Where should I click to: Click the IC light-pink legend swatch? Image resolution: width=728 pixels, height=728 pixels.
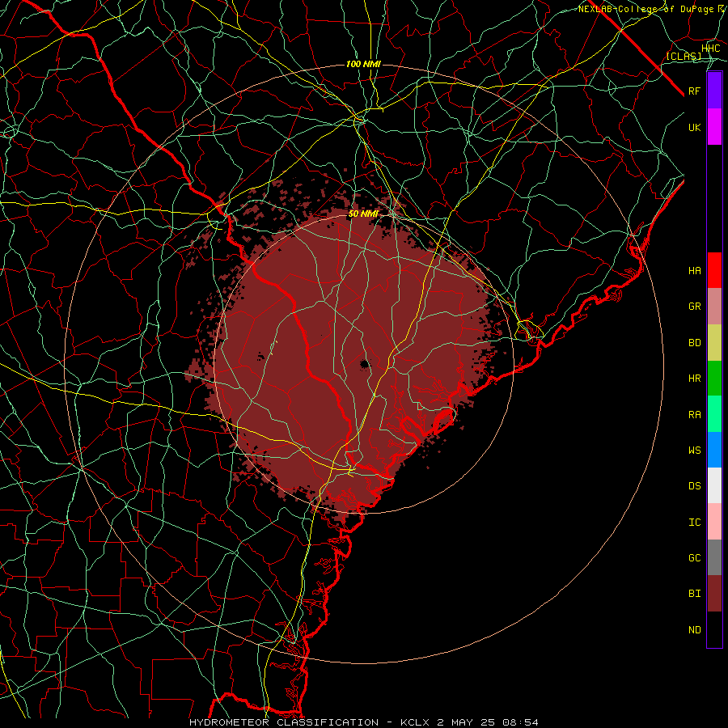tap(714, 522)
